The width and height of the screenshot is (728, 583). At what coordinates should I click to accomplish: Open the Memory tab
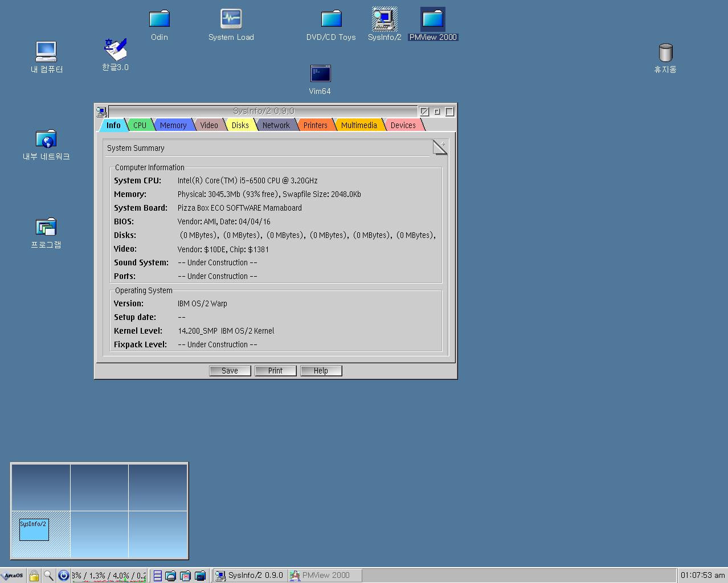[173, 125]
